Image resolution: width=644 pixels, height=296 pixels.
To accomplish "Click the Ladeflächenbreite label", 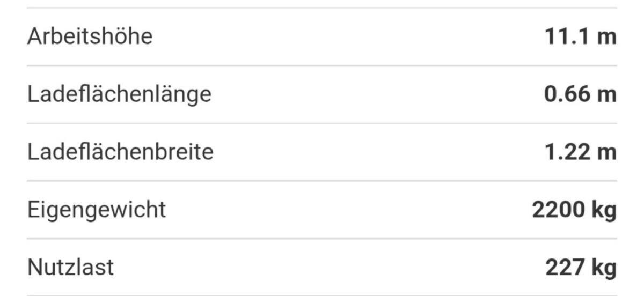I will pyautogui.click(x=120, y=152).
